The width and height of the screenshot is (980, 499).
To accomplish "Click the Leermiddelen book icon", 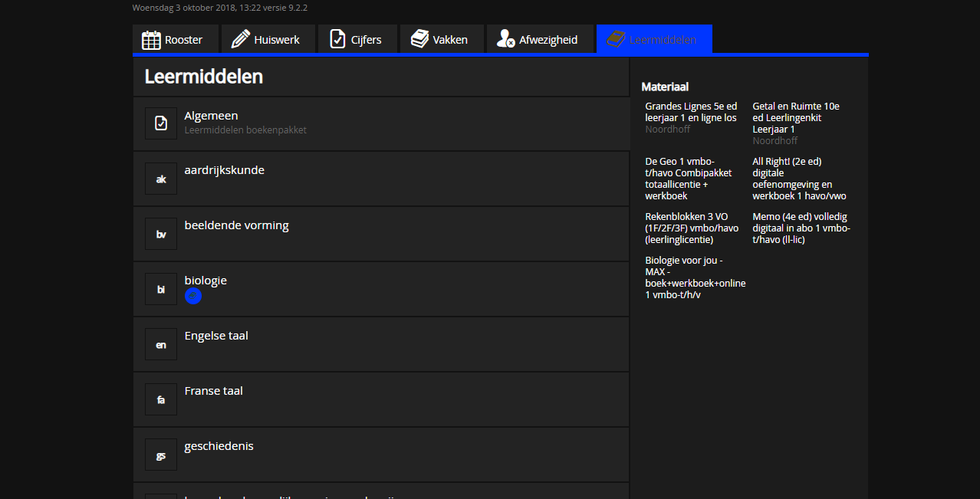I will (615, 39).
